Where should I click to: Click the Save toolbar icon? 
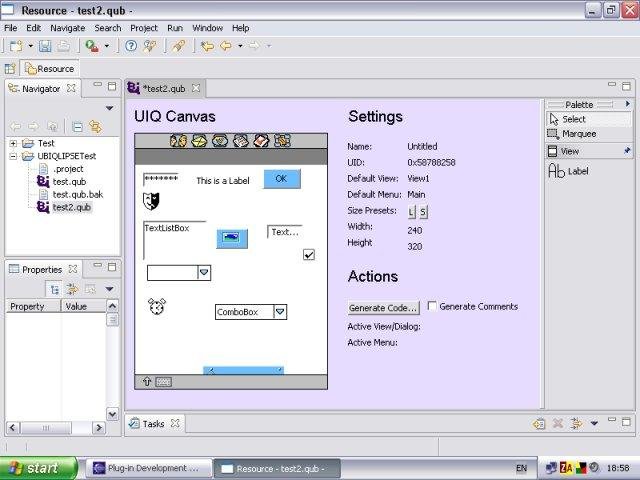tap(45, 46)
